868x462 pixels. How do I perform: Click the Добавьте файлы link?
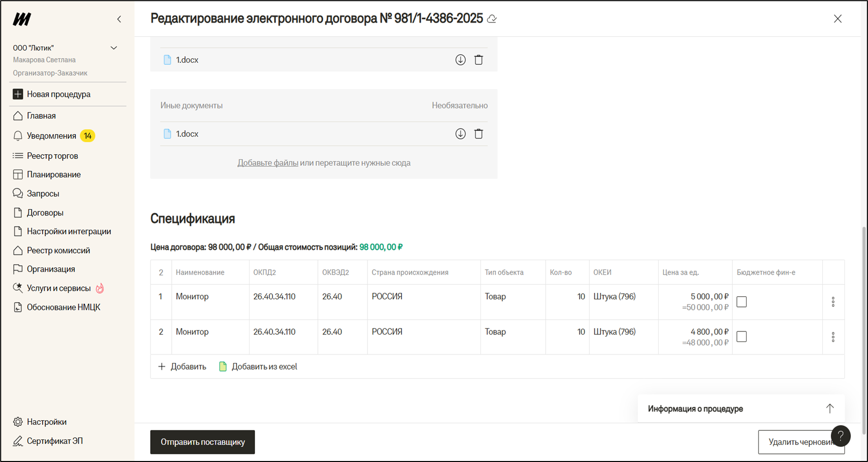[x=268, y=163]
